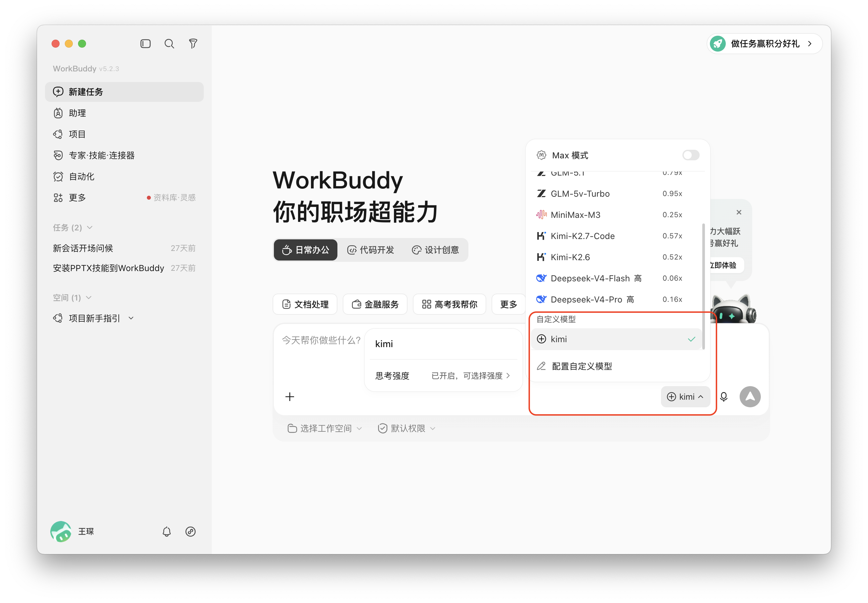Toggle the Max 模式 switch

(691, 155)
